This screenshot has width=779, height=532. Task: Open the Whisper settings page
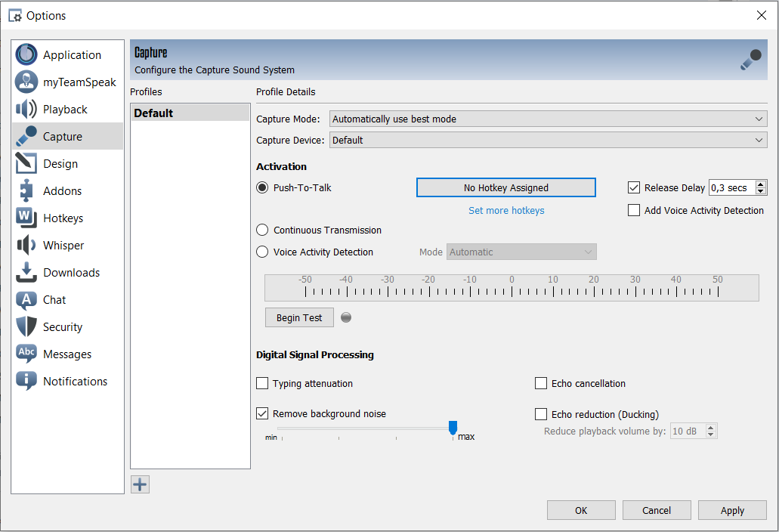(x=67, y=246)
